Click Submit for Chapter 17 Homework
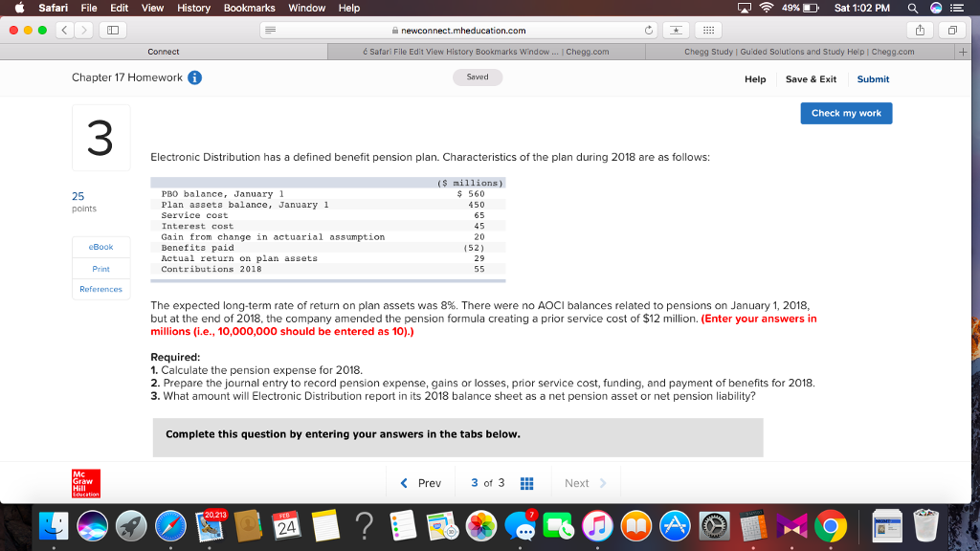 pos(872,79)
